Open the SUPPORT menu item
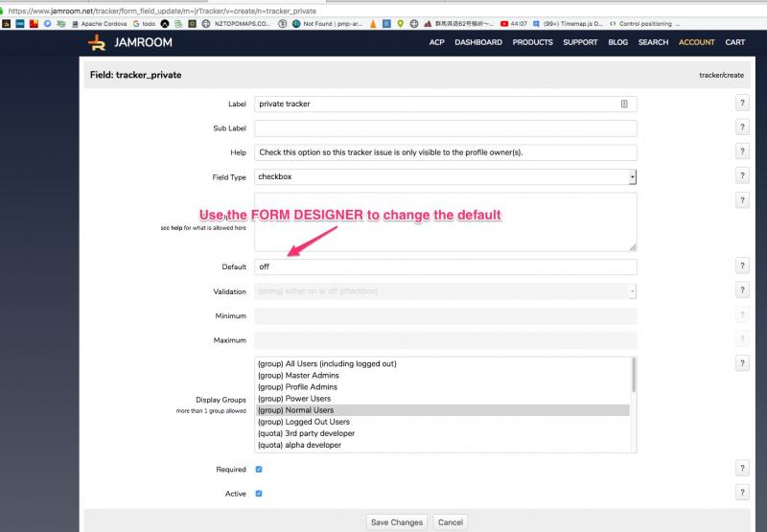This screenshot has height=532, width=767. (580, 42)
